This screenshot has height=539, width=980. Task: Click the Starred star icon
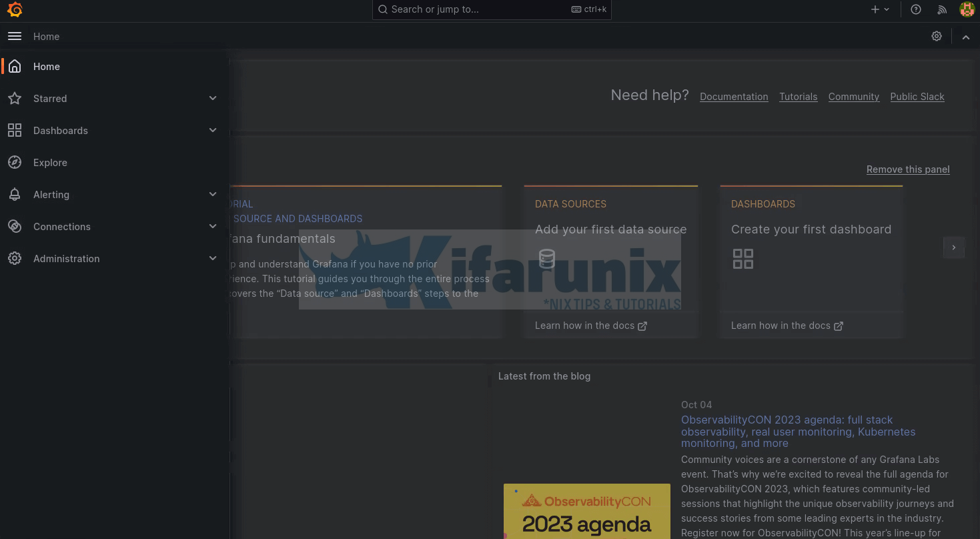pyautogui.click(x=15, y=99)
